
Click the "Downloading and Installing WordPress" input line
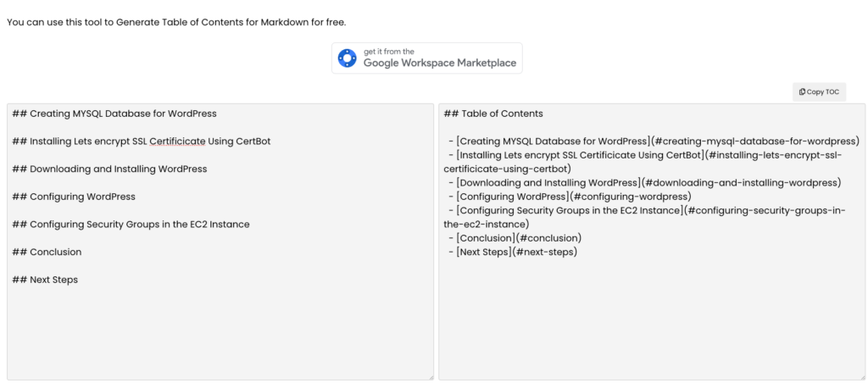(x=109, y=169)
